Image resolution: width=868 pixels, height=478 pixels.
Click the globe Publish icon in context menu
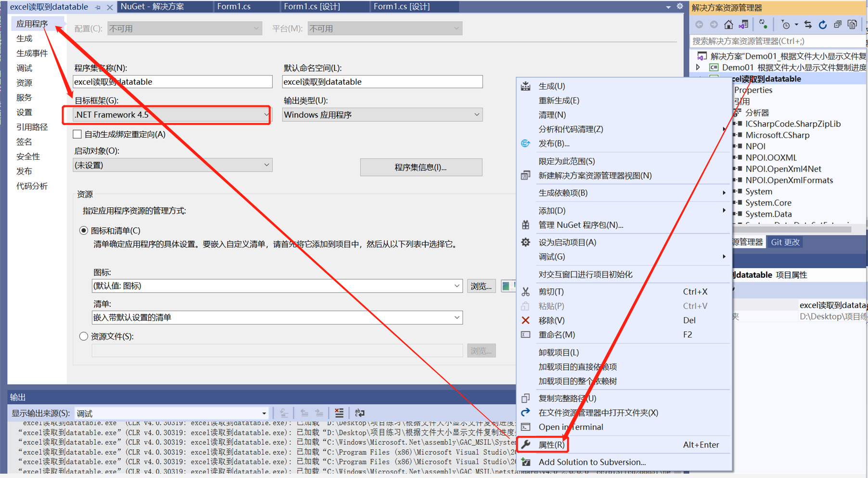525,143
